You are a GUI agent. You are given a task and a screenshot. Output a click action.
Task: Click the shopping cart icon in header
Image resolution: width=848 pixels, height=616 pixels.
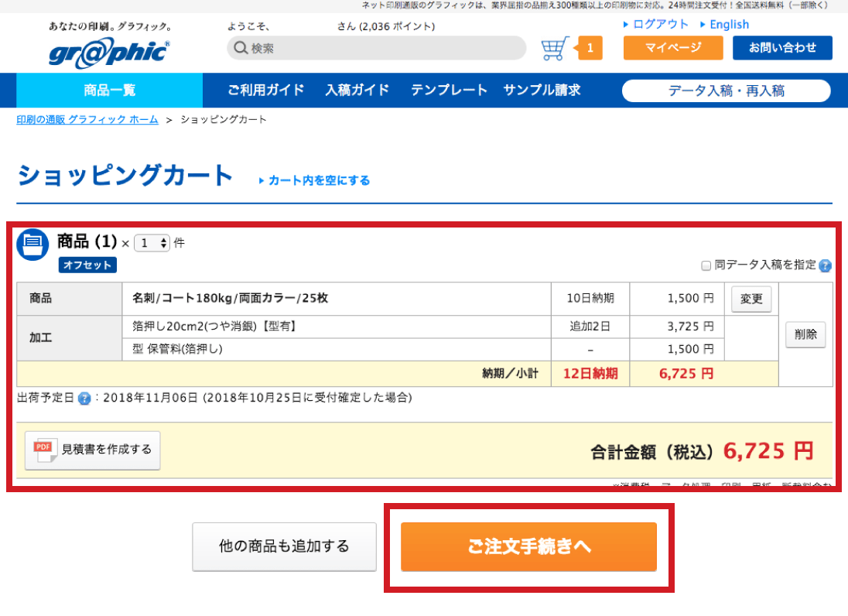(x=555, y=48)
